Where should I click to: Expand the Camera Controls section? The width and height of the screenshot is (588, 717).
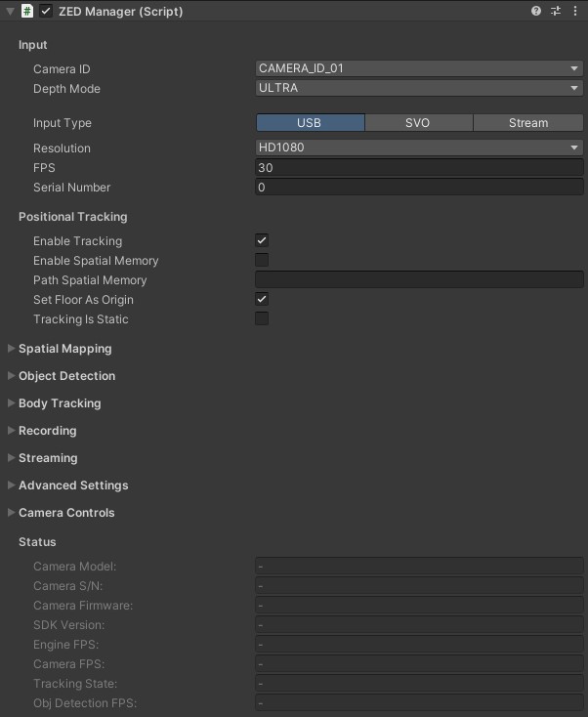12,513
